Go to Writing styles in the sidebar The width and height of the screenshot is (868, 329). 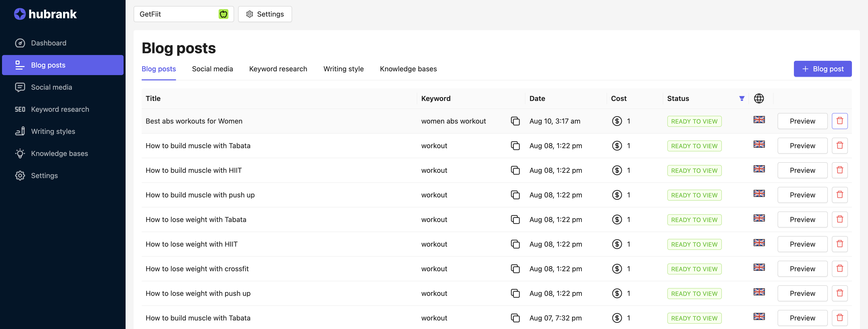[53, 131]
